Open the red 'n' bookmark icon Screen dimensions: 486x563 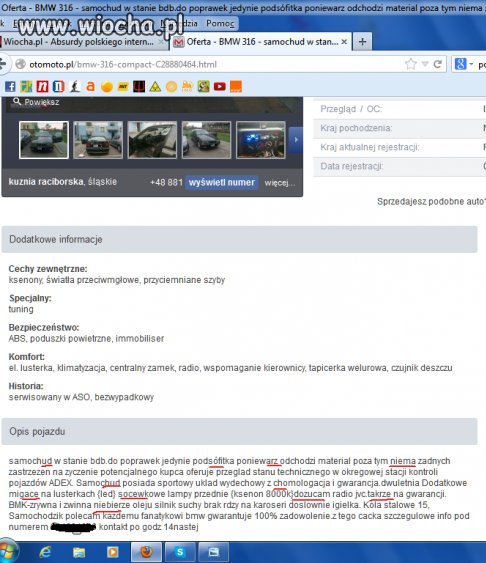pos(42,87)
